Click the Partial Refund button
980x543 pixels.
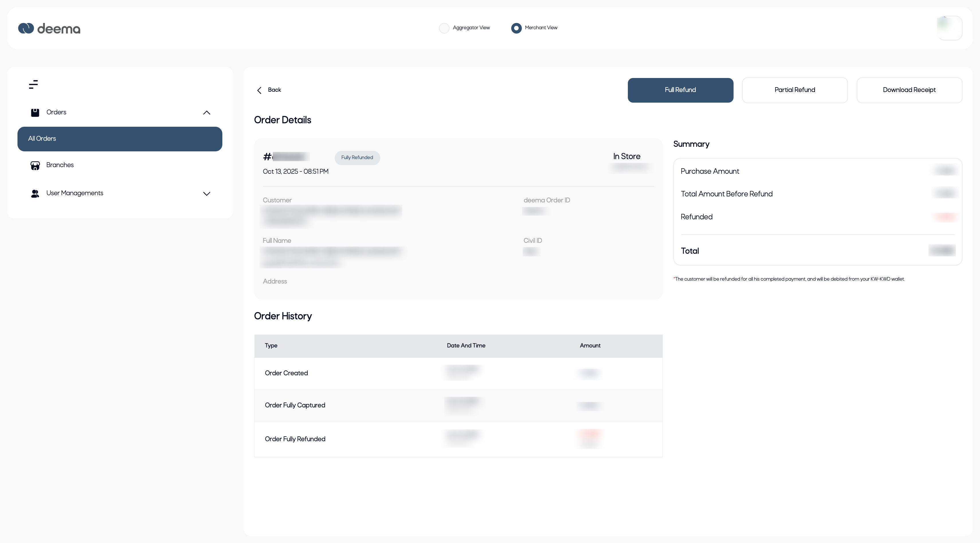[x=795, y=90]
